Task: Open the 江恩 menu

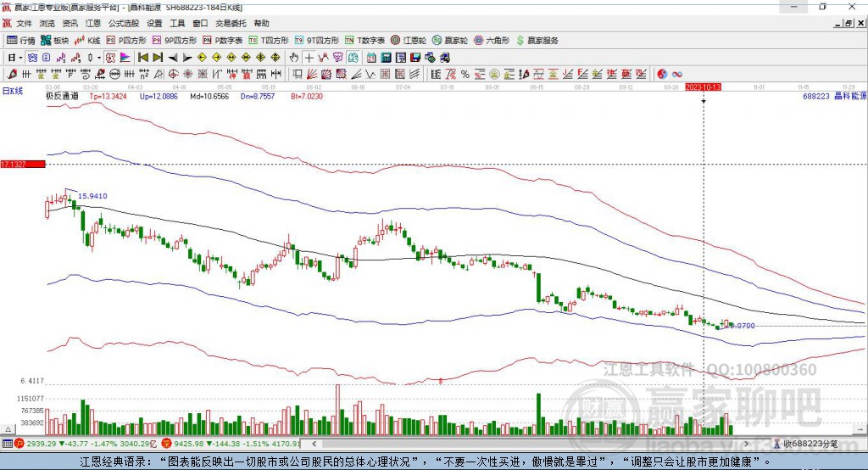Action: (93, 23)
